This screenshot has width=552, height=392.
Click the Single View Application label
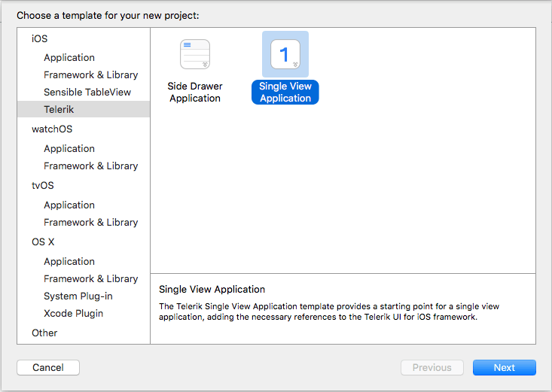[x=285, y=93]
